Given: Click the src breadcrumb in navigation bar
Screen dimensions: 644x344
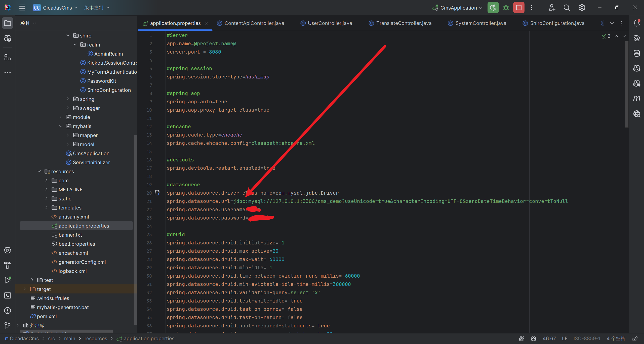Looking at the screenshot, I should click(52, 339).
